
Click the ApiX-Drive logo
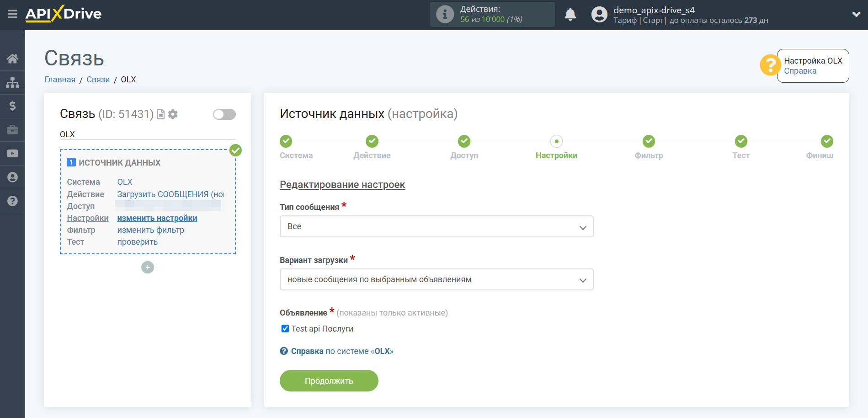(64, 14)
